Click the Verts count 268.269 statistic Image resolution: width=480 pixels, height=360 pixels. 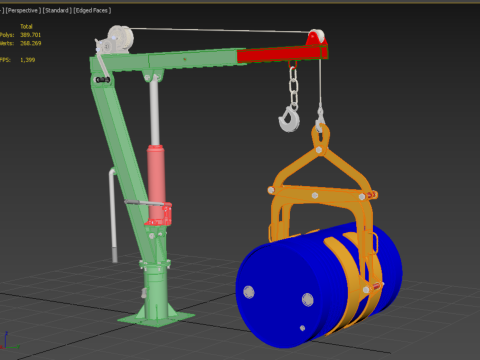[x=30, y=43]
